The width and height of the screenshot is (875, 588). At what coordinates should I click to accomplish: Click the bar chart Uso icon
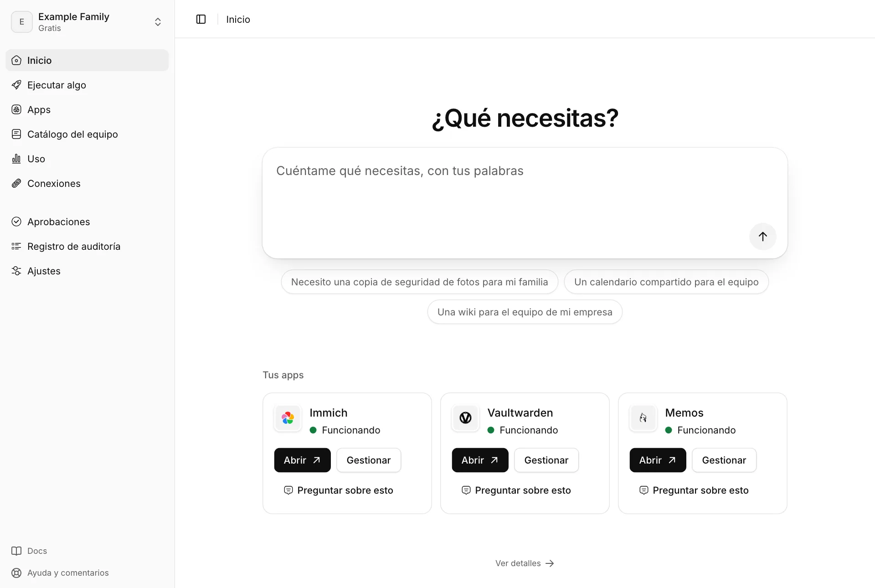pyautogui.click(x=16, y=159)
